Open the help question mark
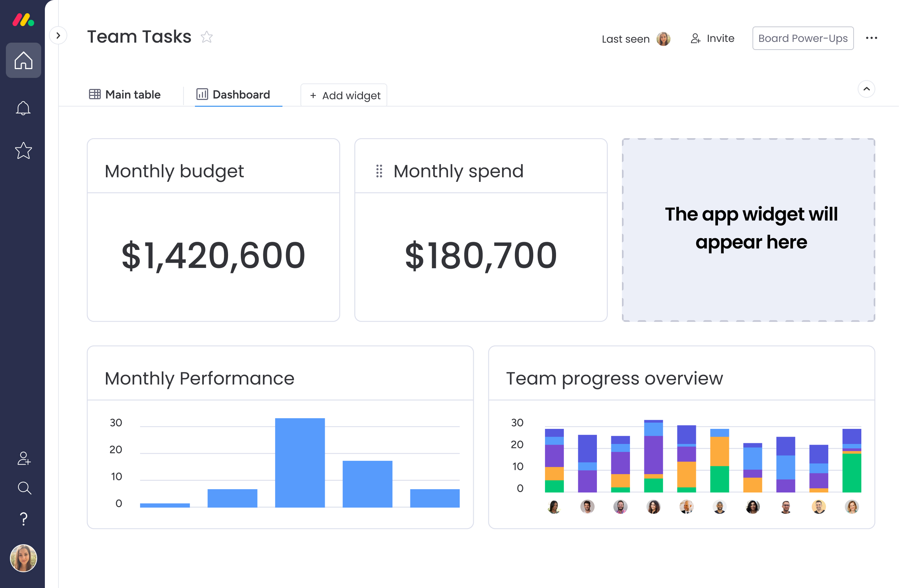The image size is (904, 588). click(x=24, y=519)
